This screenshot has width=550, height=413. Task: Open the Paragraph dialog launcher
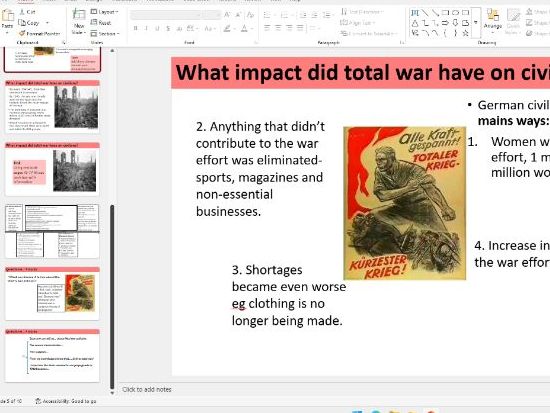pos(402,42)
